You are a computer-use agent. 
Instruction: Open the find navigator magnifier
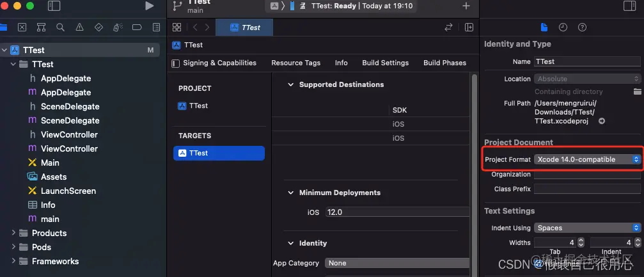pos(60,28)
